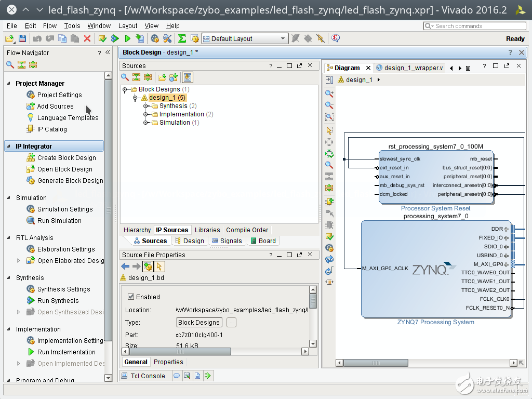Click Run Implementation in Flow Navigator
The image size is (532, 399).
(66, 352)
